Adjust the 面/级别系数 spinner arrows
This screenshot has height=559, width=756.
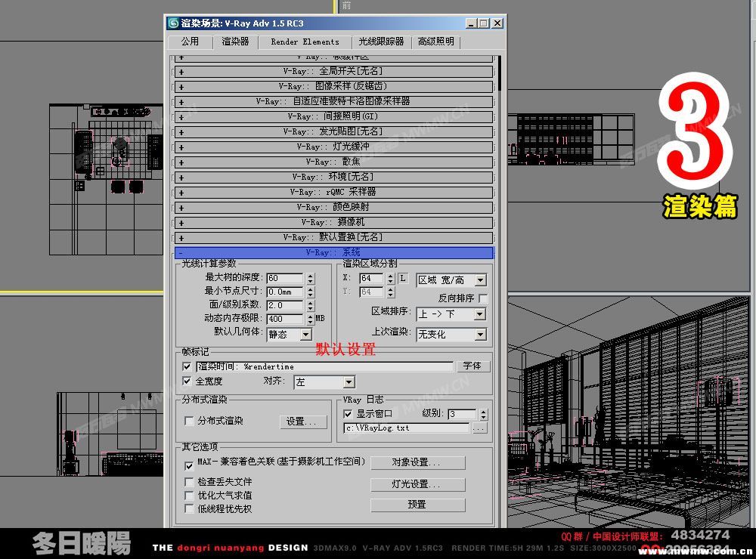[310, 305]
